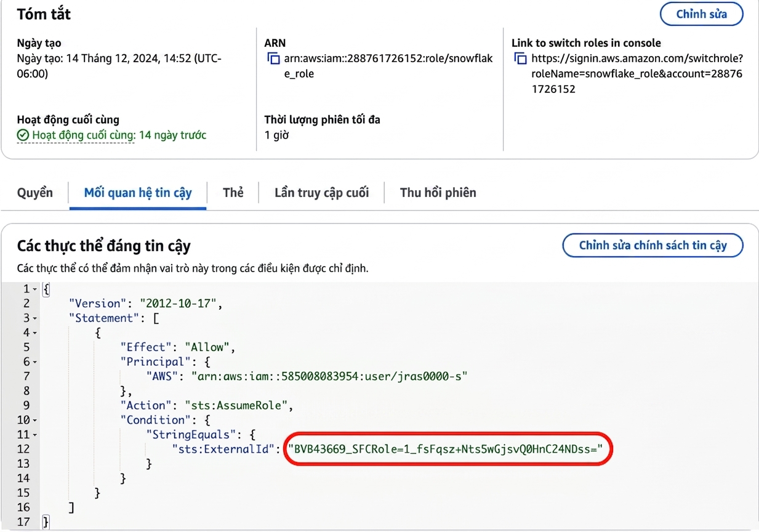The image size is (759, 532).
Task: Collapse StringEquals block on line 11
Action: point(34,435)
